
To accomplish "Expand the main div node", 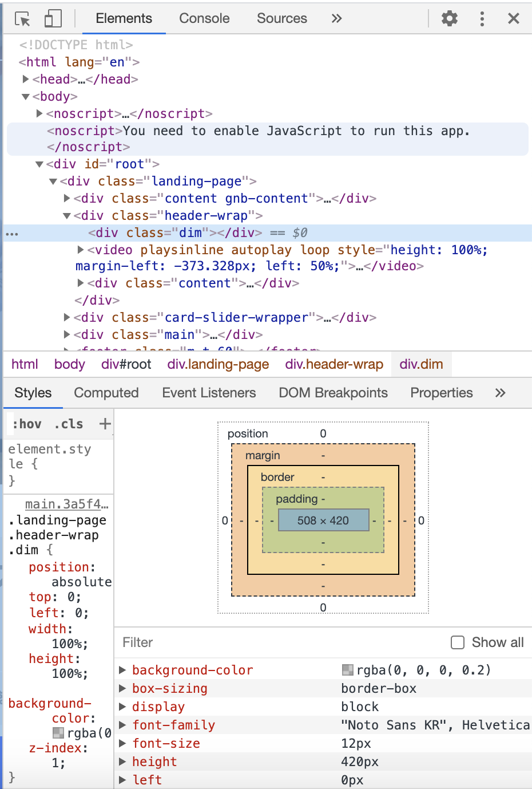I will click(67, 334).
